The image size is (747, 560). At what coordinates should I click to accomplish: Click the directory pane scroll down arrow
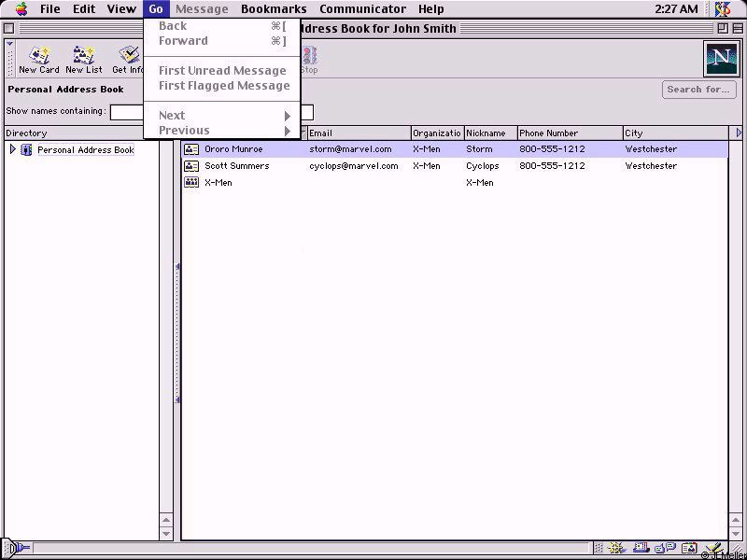tap(166, 534)
